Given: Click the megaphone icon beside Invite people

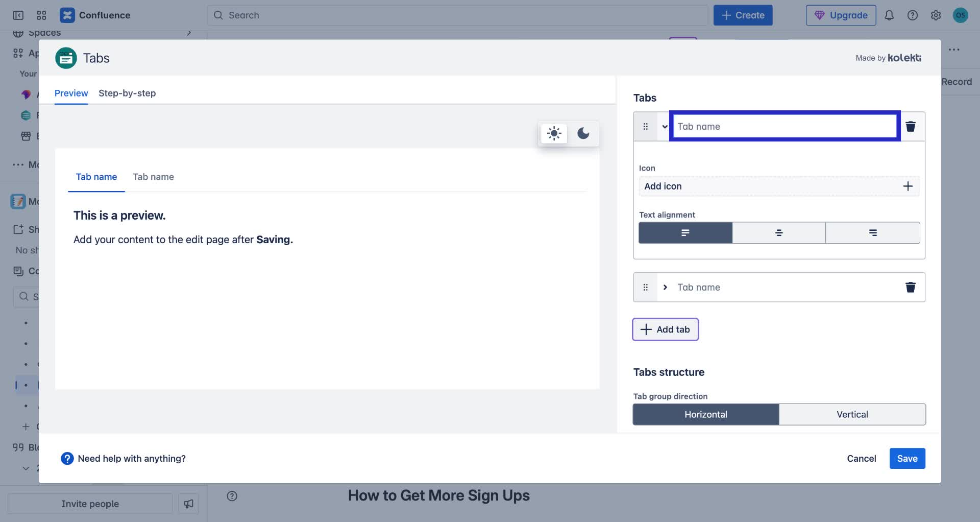Looking at the screenshot, I should pos(188,504).
